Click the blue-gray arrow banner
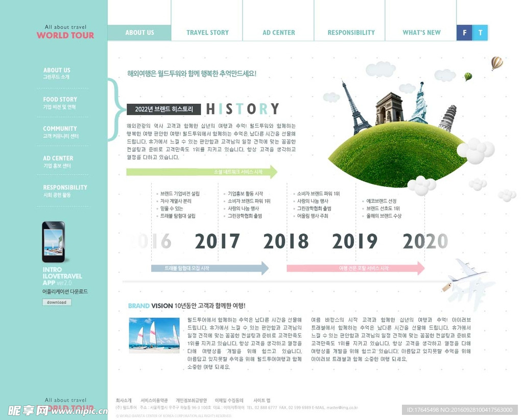The width and height of the screenshot is (523, 420). [x=210, y=268]
